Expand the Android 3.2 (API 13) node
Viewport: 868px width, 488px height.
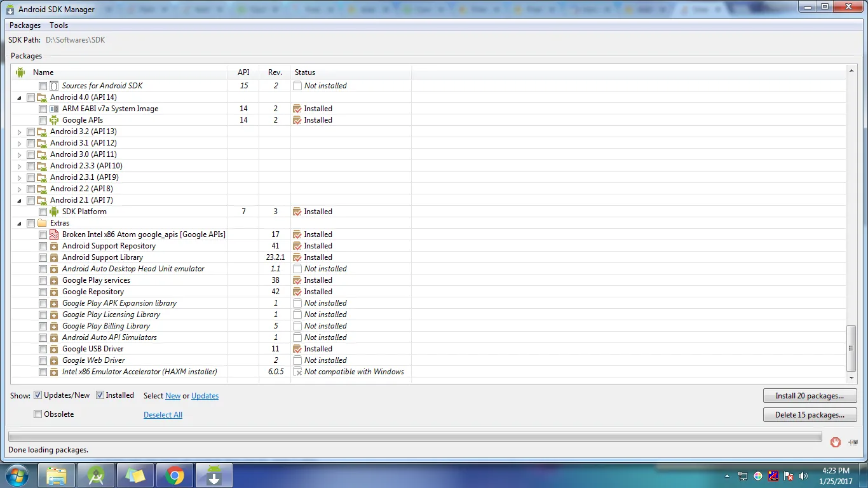19,132
